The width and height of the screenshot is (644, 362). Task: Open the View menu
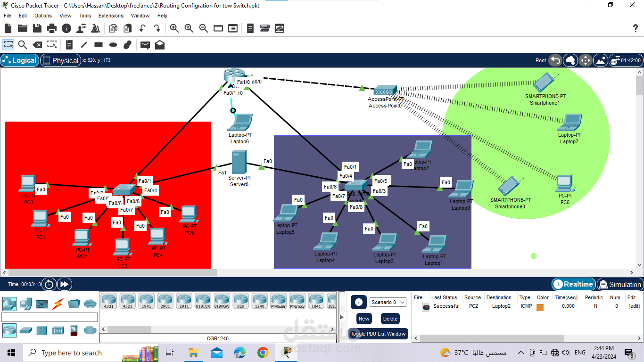(x=66, y=16)
